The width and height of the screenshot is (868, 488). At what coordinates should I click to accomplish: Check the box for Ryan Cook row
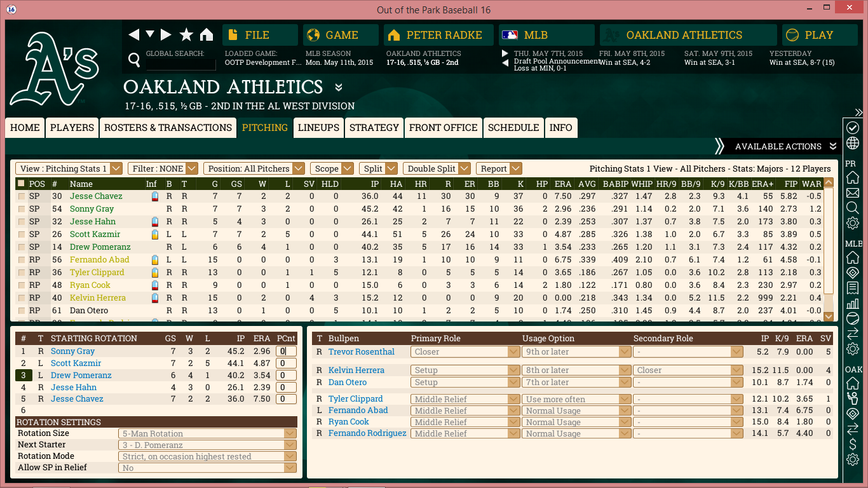[x=22, y=285]
